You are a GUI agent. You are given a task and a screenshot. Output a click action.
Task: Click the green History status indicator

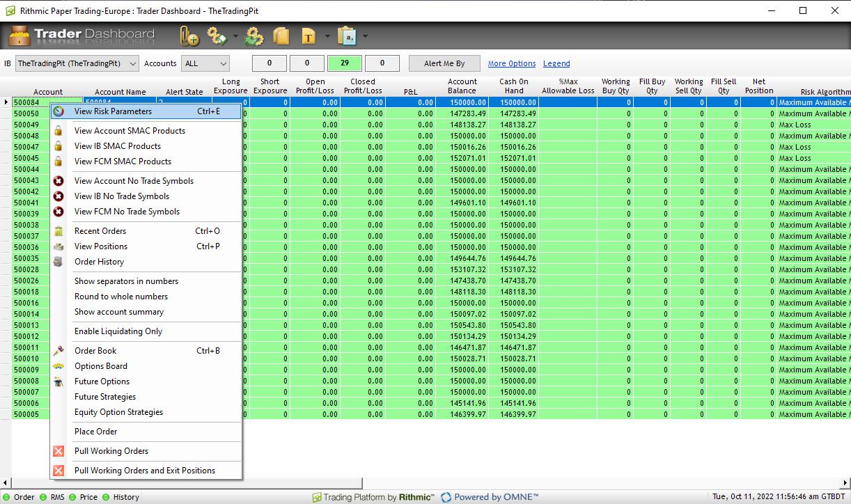[106, 497]
